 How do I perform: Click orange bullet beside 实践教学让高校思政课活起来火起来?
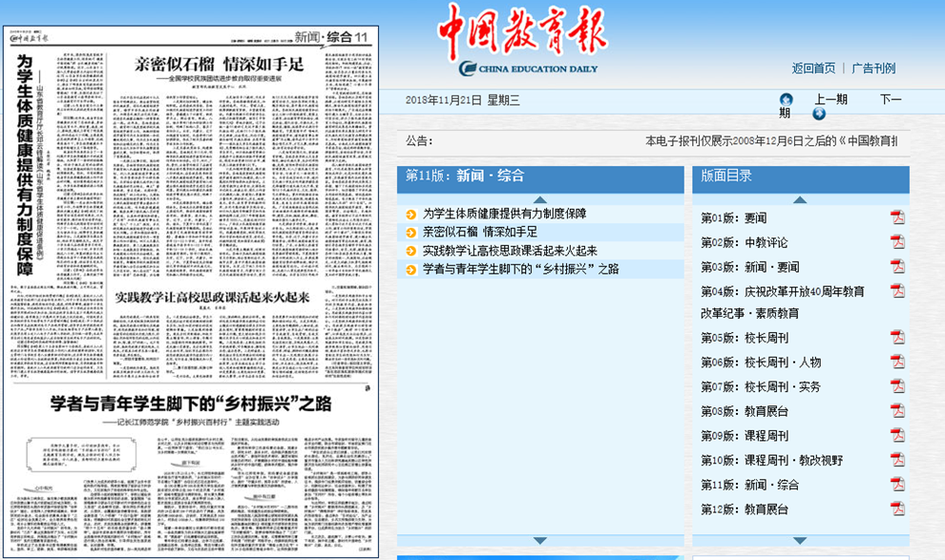tap(411, 251)
